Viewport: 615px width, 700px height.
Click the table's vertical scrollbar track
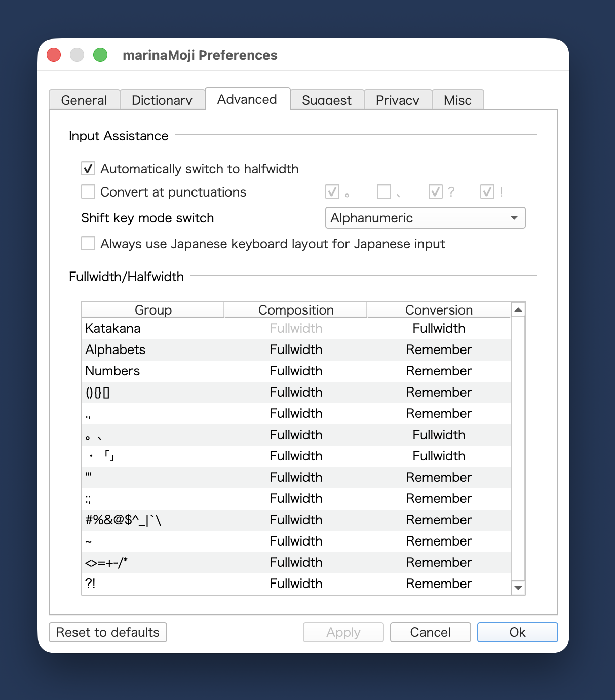point(518,448)
